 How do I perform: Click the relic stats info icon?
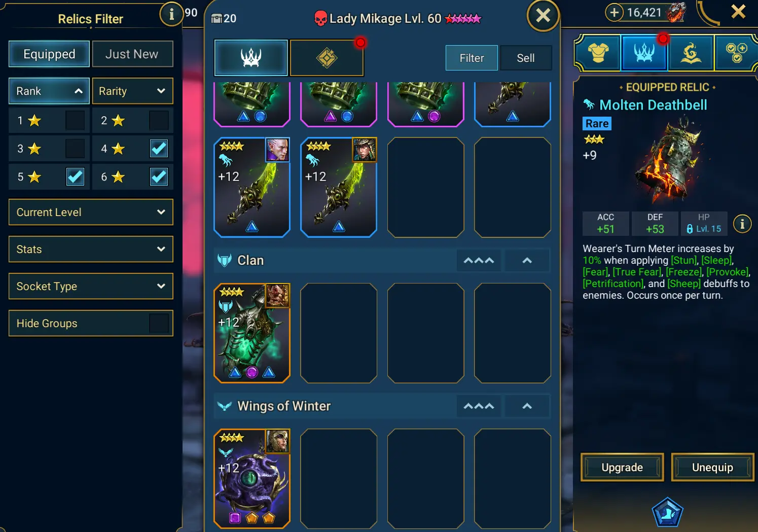pyautogui.click(x=742, y=224)
